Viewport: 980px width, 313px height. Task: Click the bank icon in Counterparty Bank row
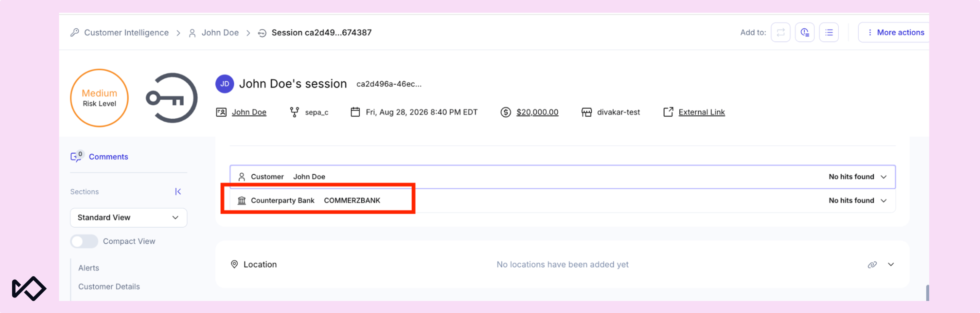242,200
